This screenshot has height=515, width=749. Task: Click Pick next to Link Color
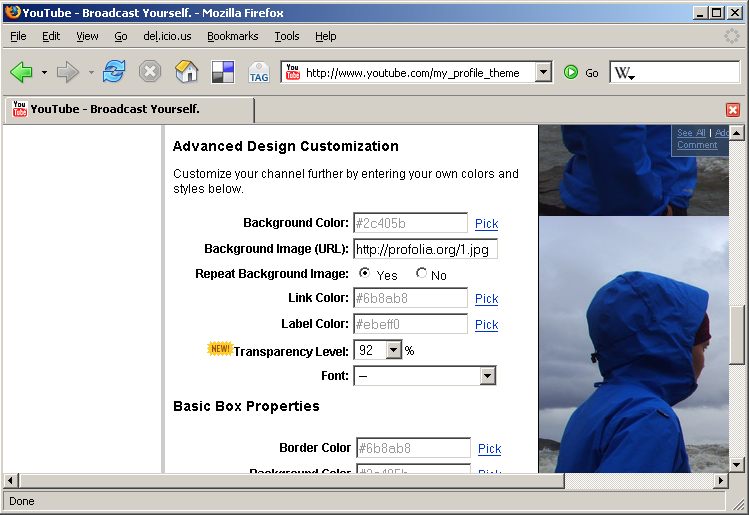coord(486,299)
